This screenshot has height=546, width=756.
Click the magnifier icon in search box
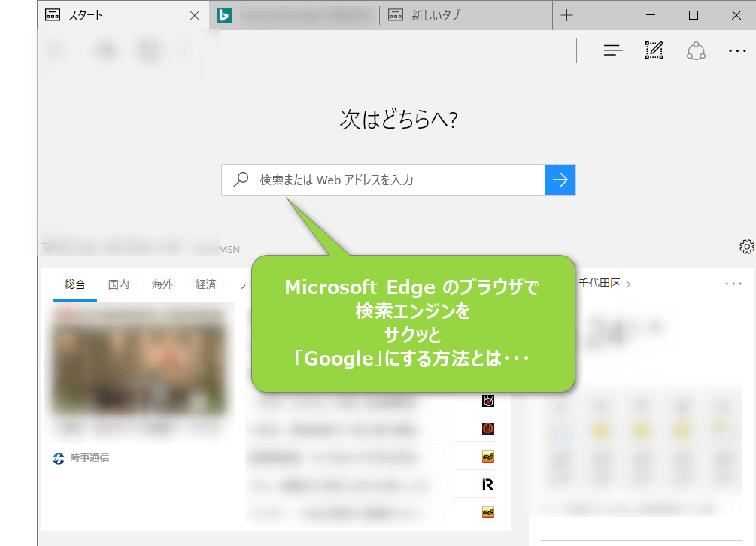pyautogui.click(x=241, y=180)
